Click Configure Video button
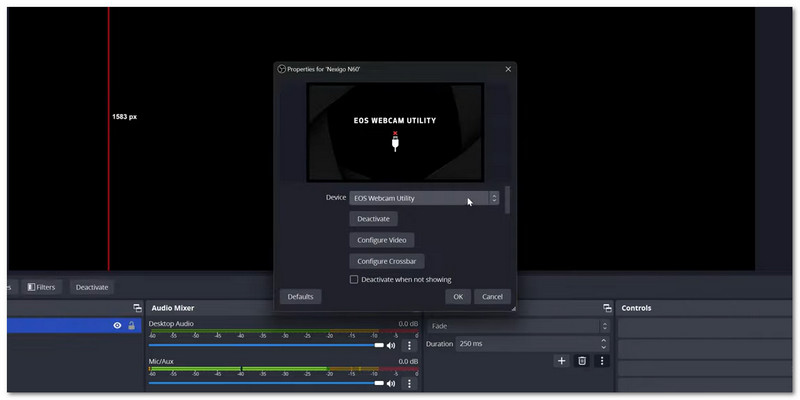Screen dimensions: 800x400 pos(382,240)
